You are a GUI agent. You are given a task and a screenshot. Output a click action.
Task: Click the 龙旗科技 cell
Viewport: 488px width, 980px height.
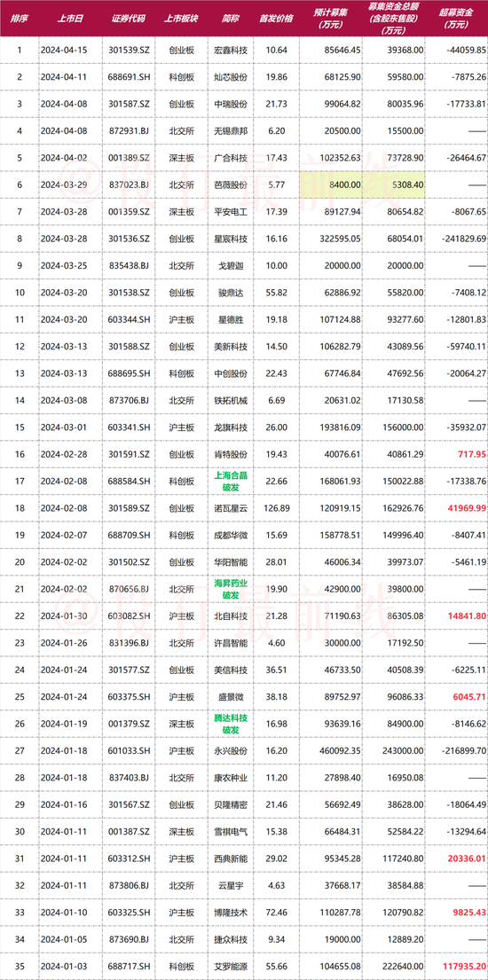coord(230,427)
